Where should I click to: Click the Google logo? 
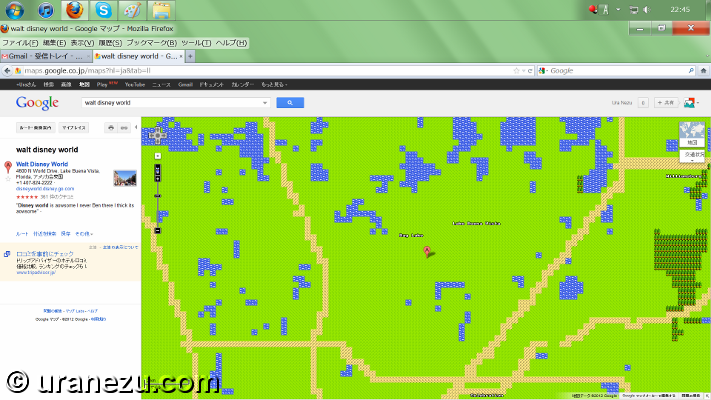(x=37, y=103)
